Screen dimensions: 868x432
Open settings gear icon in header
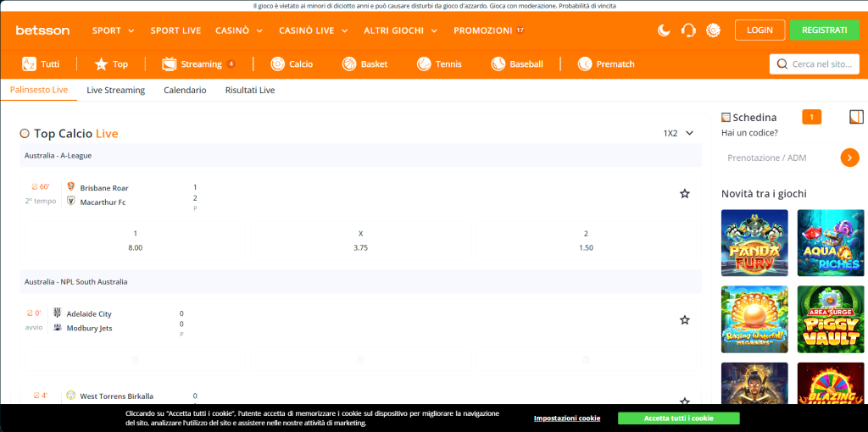pyautogui.click(x=713, y=30)
